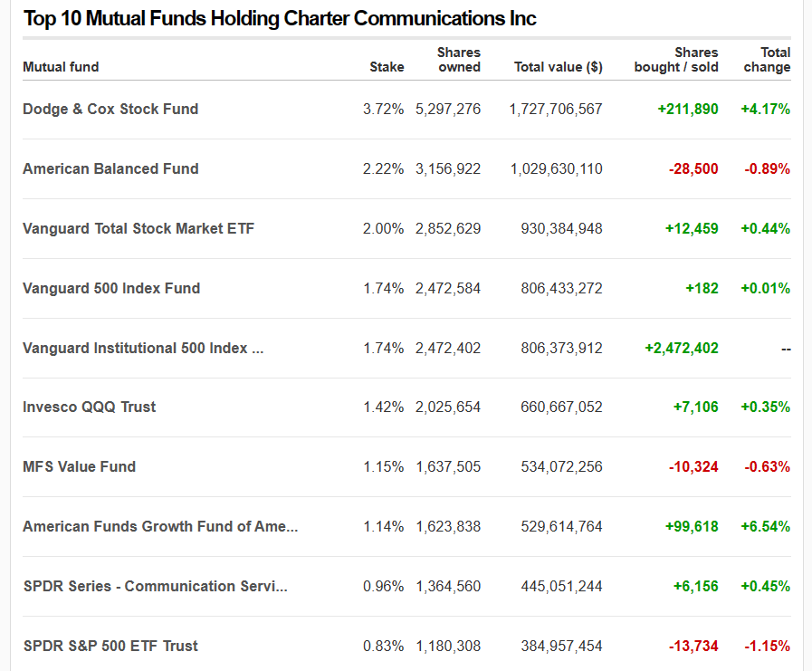This screenshot has height=671, width=812.
Task: Click the -10,324 shares sold figure
Action: (693, 467)
